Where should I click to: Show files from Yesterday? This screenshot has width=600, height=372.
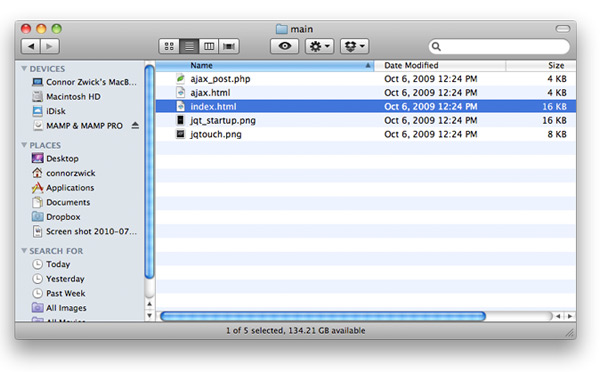click(59, 279)
